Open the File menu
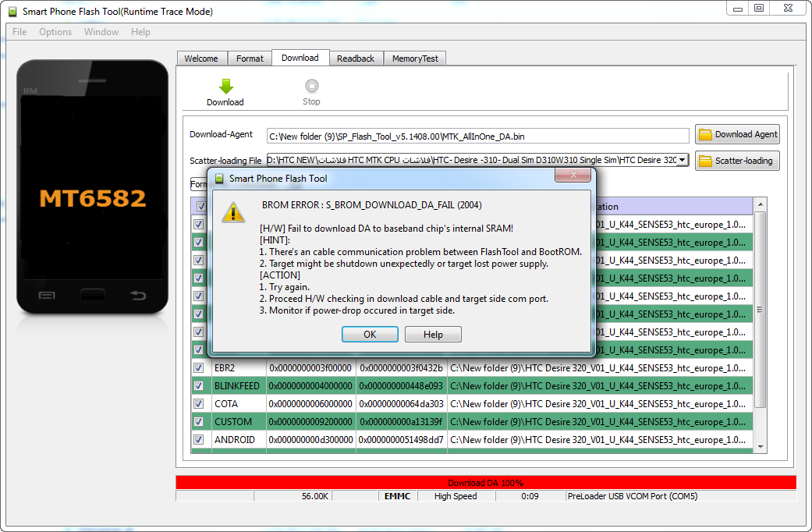The height and width of the screenshot is (532, 812). pyautogui.click(x=20, y=32)
